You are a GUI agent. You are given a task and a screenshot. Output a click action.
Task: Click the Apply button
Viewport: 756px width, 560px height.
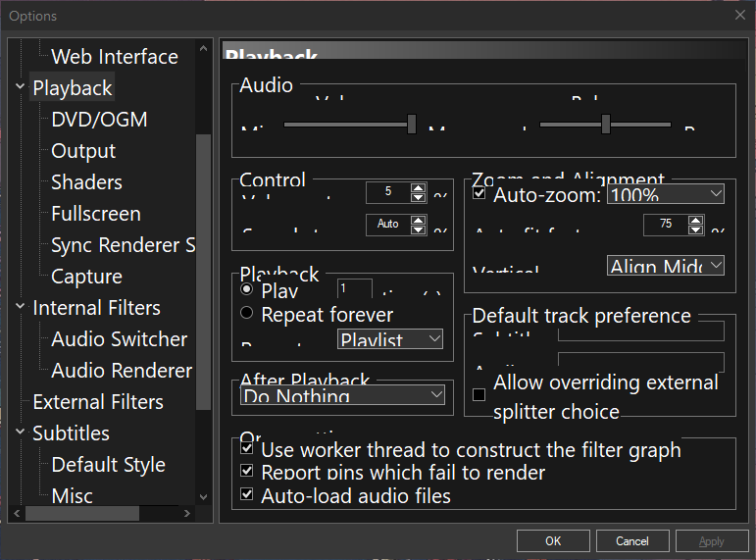click(x=712, y=540)
